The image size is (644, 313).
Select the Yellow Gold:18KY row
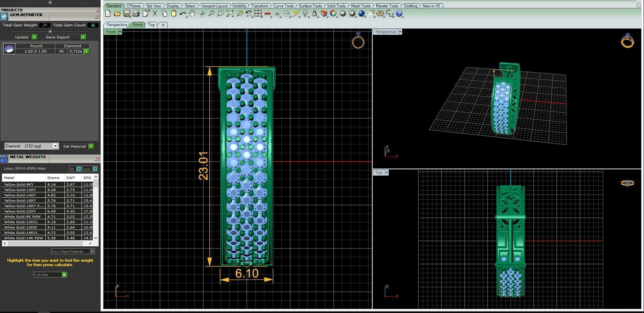click(x=48, y=200)
